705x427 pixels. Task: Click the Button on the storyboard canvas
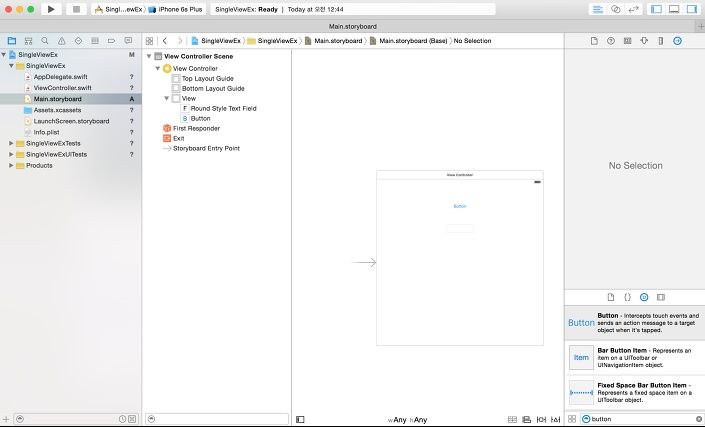click(460, 206)
